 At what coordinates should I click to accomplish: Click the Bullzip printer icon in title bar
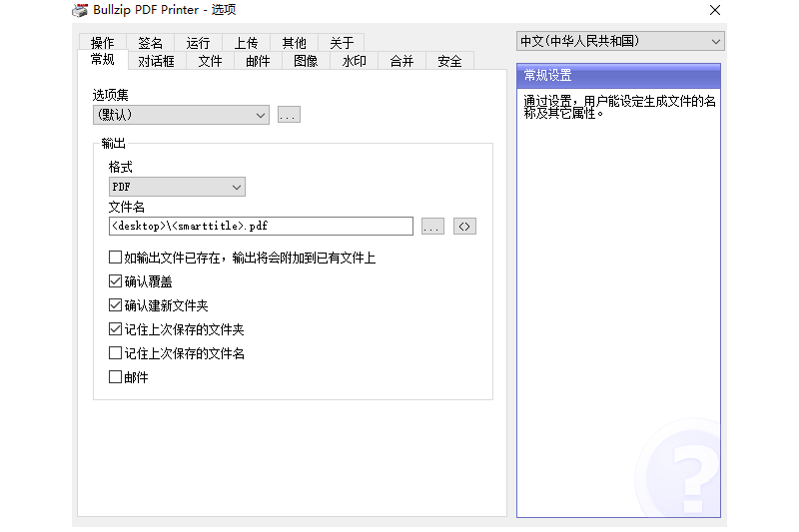pyautogui.click(x=80, y=10)
